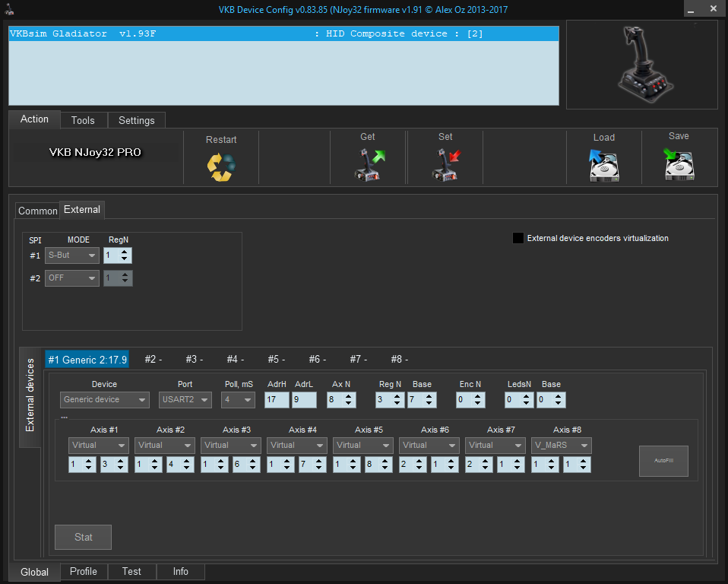Click the Stat button
This screenshot has height=584, width=728.
[84, 537]
